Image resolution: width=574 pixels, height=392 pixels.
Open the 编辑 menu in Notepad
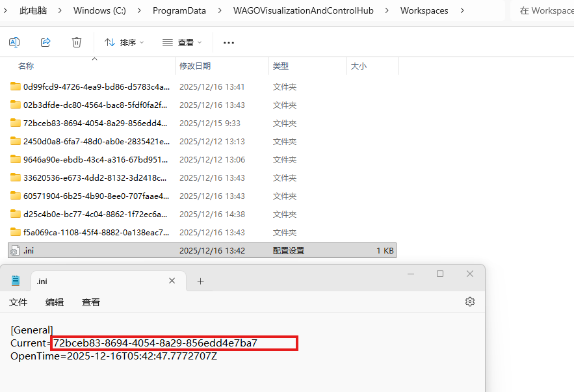pyautogui.click(x=55, y=302)
